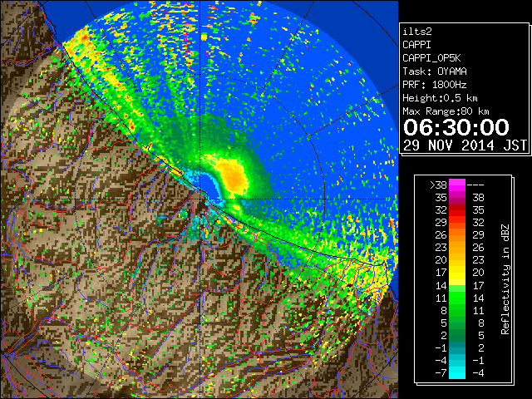Click the "Max Range:80 km" line

click(446, 111)
